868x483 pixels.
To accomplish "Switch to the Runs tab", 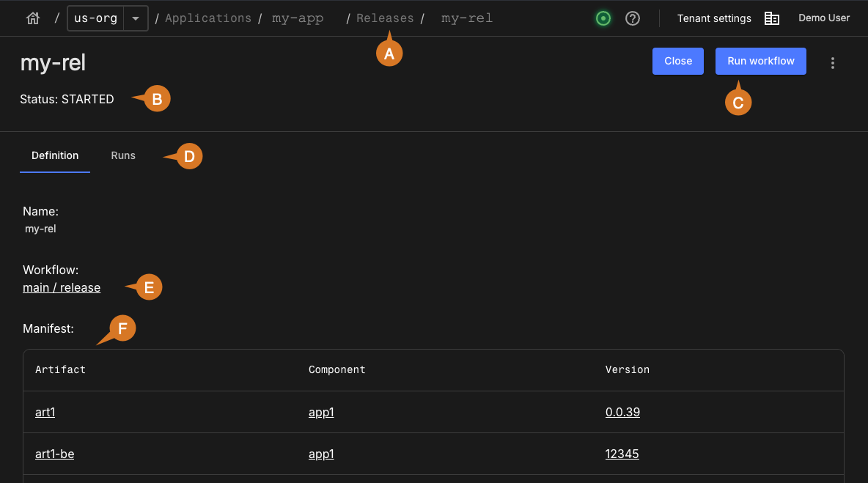I will click(x=123, y=155).
